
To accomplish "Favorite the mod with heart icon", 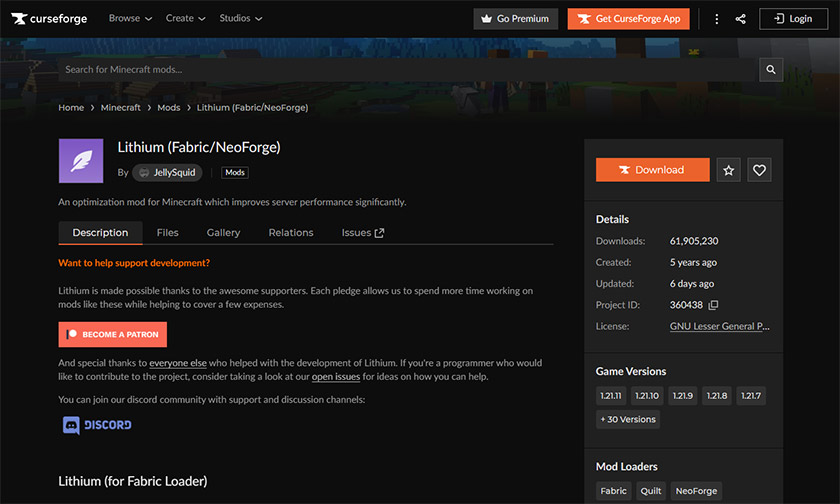I will pyautogui.click(x=760, y=170).
